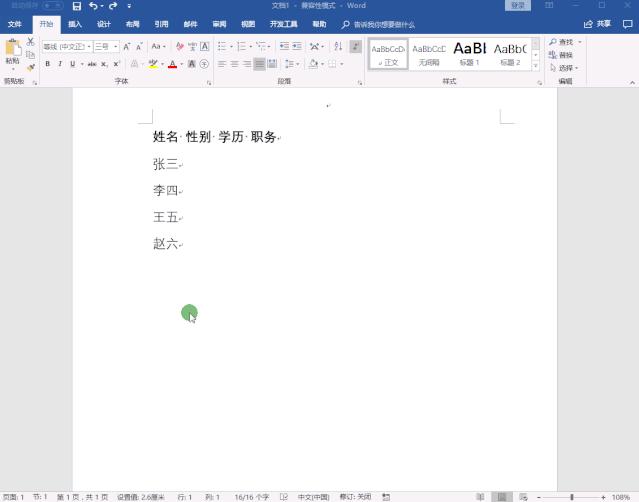Click the Decrease Indent icon

[x=284, y=46]
